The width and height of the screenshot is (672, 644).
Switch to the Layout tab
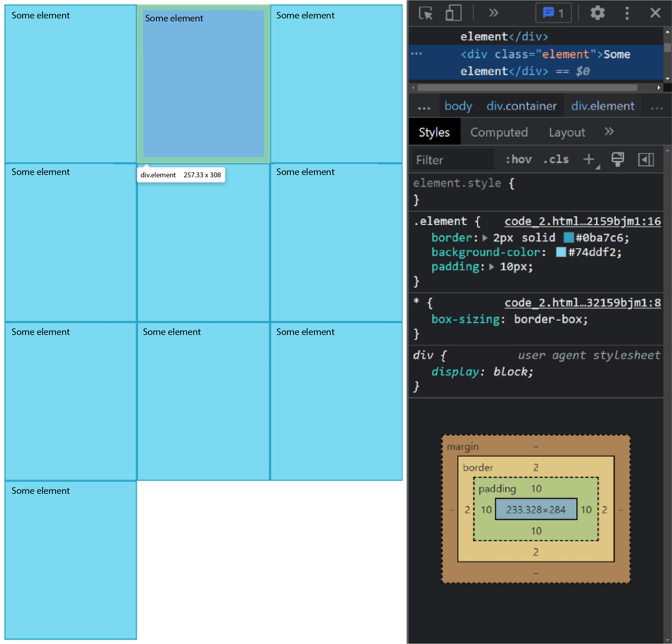pos(566,132)
